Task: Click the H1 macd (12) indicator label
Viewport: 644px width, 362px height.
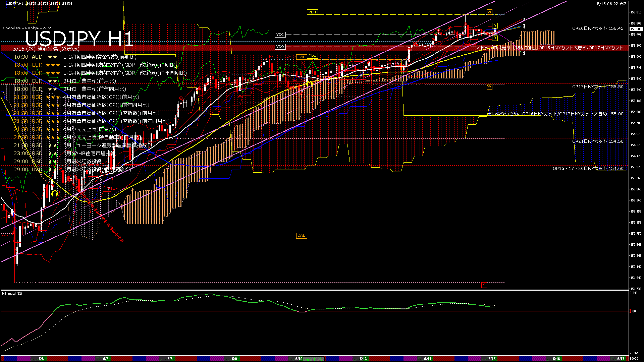Action: point(12,294)
